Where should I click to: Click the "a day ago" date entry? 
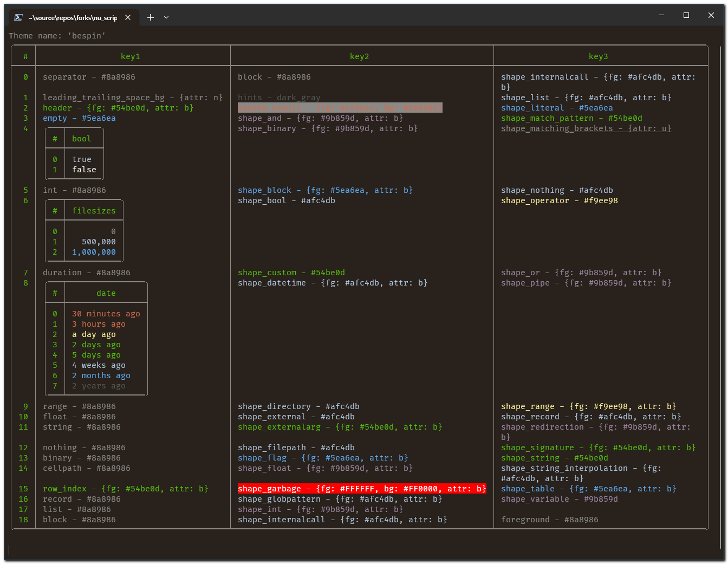[x=94, y=334]
